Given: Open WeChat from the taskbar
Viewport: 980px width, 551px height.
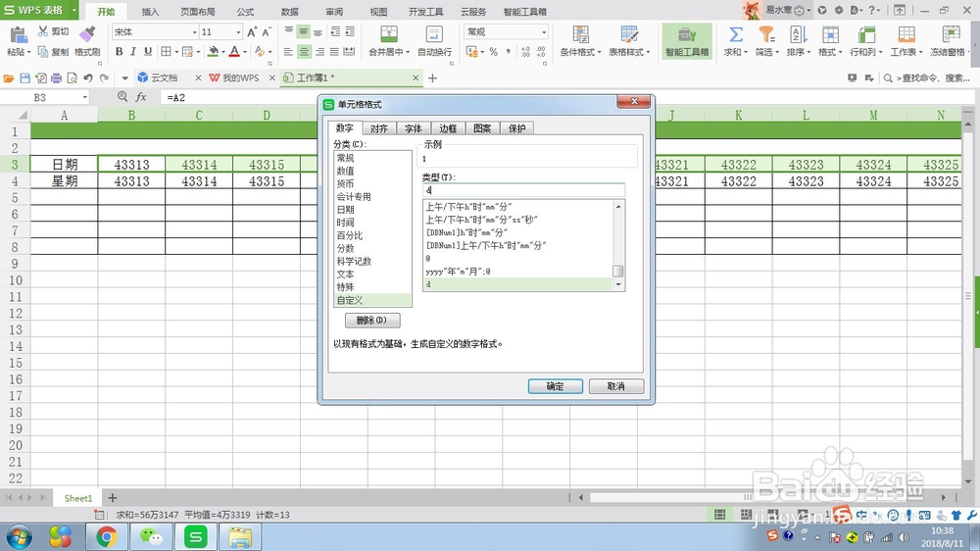Looking at the screenshot, I should tap(151, 536).
